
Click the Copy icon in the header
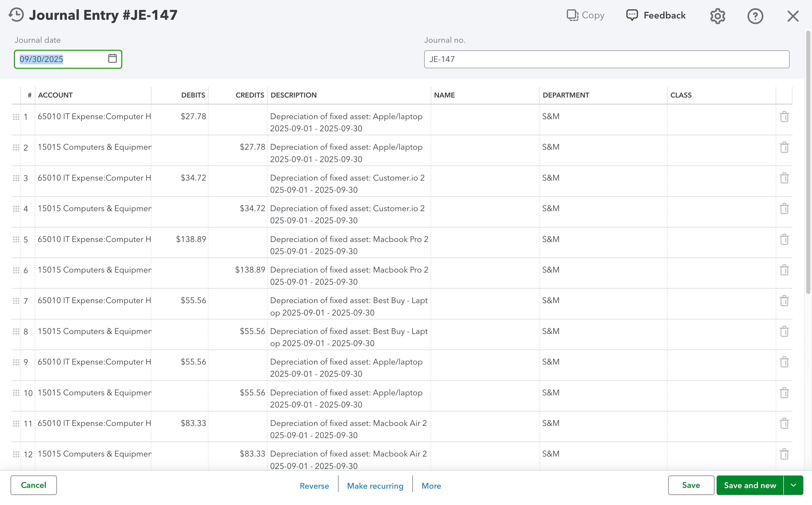click(585, 15)
